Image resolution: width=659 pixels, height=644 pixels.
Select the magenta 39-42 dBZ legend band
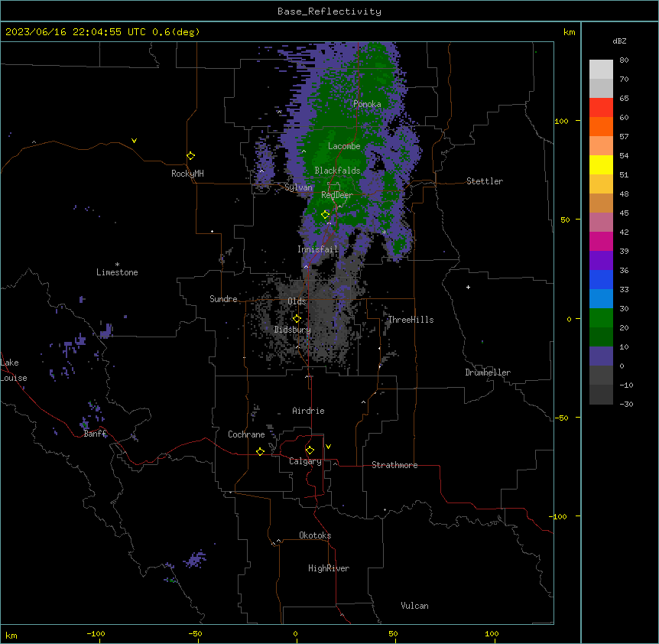(601, 241)
